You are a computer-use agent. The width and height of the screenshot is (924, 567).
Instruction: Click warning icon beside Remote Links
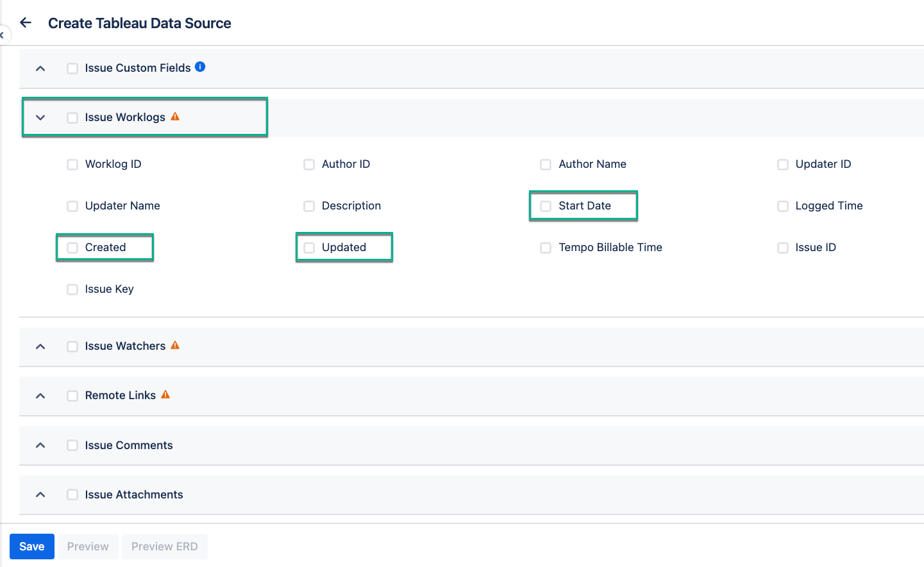(165, 395)
